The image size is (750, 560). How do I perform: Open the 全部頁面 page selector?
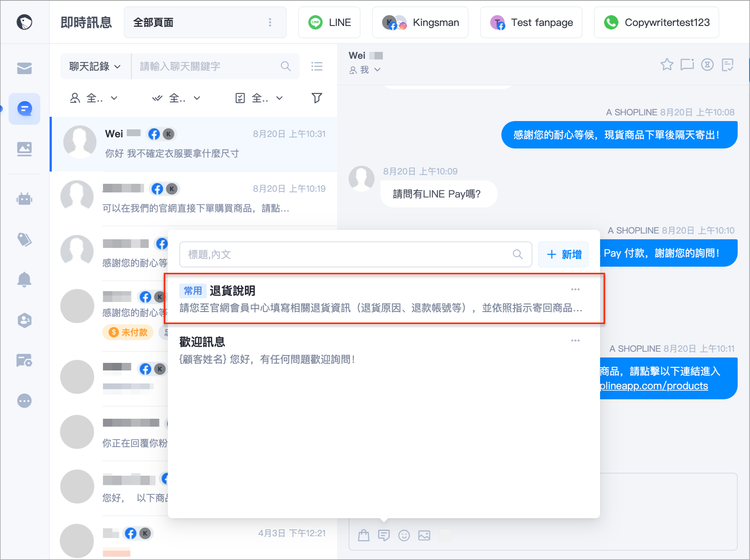(205, 22)
